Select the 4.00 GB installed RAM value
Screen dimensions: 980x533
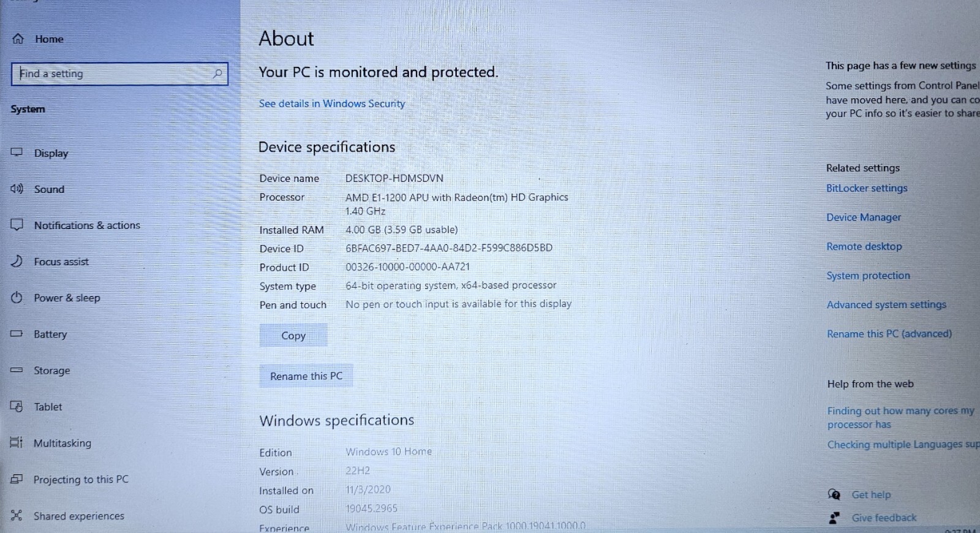click(402, 230)
